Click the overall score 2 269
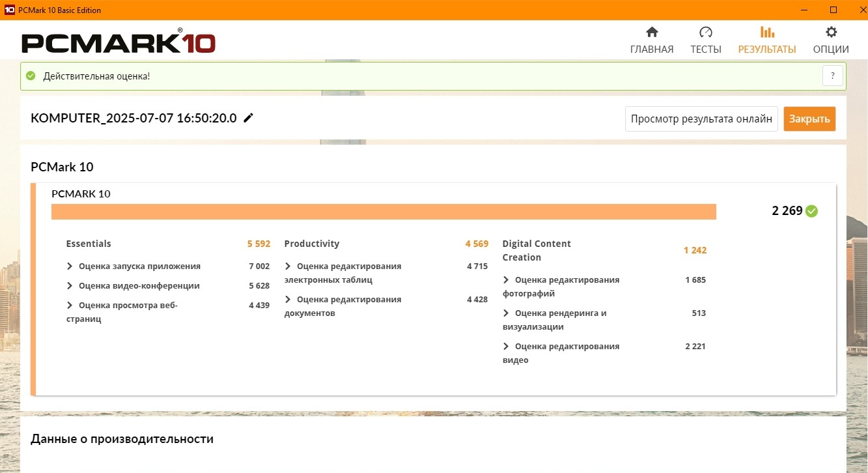The image size is (868, 473). point(787,211)
